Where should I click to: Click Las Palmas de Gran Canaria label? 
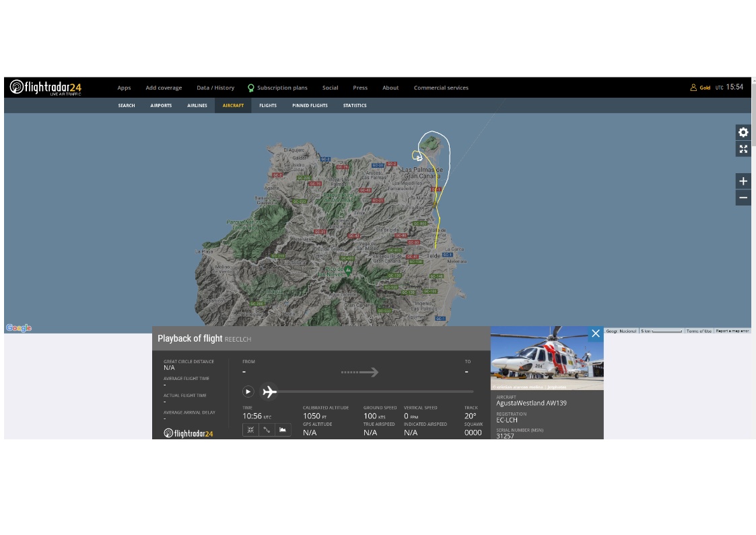[x=422, y=172]
